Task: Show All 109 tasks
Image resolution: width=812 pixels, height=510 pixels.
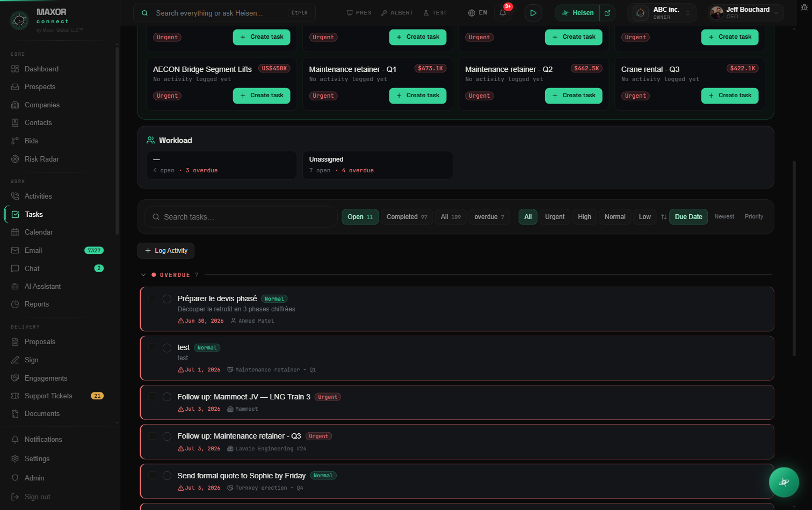Action: point(451,217)
